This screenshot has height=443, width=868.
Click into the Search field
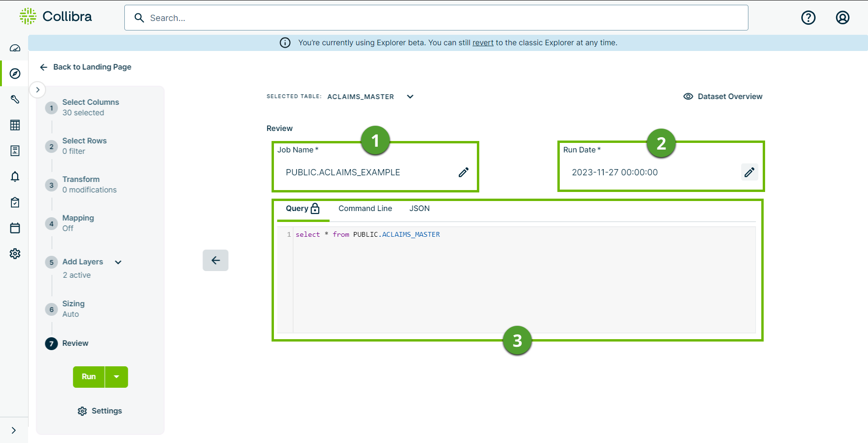coord(436,18)
